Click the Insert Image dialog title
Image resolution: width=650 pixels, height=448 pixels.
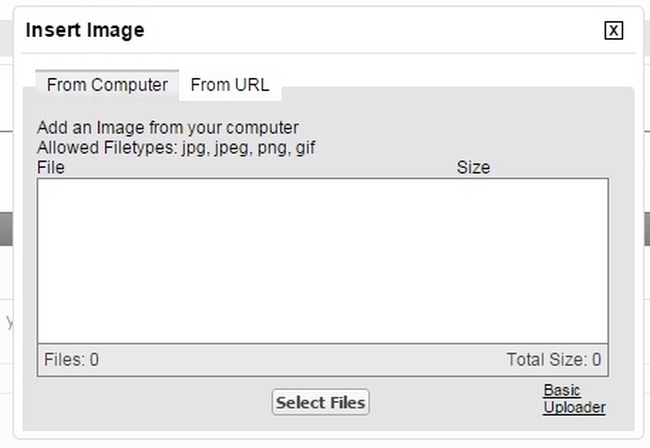pyautogui.click(x=85, y=30)
